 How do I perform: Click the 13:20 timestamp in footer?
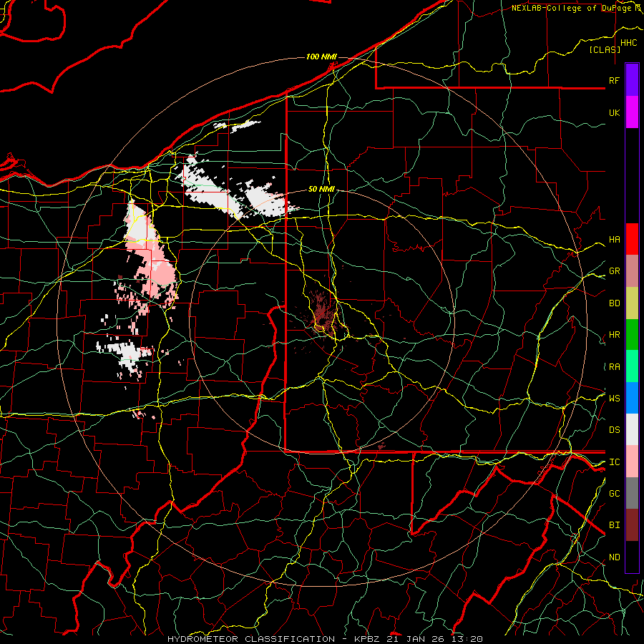[x=466, y=639]
